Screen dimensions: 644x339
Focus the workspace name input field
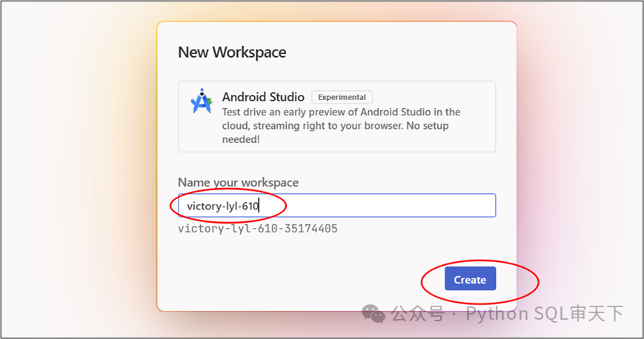click(336, 205)
